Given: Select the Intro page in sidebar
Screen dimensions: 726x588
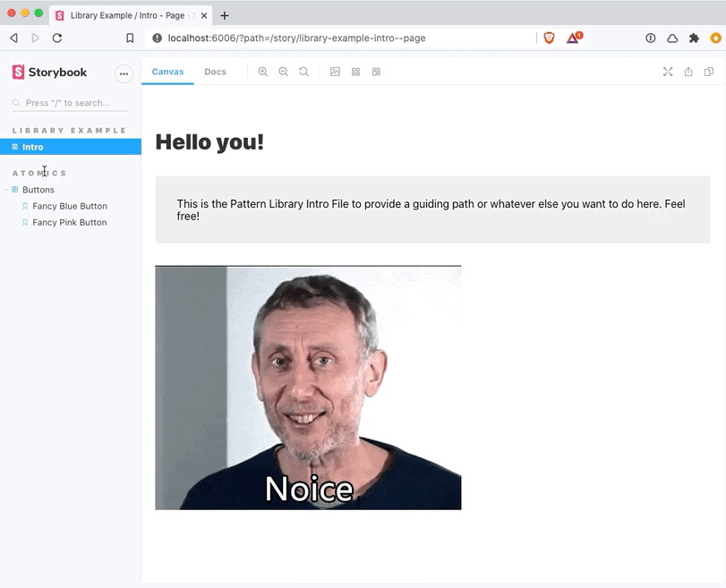Looking at the screenshot, I should pos(32,147).
